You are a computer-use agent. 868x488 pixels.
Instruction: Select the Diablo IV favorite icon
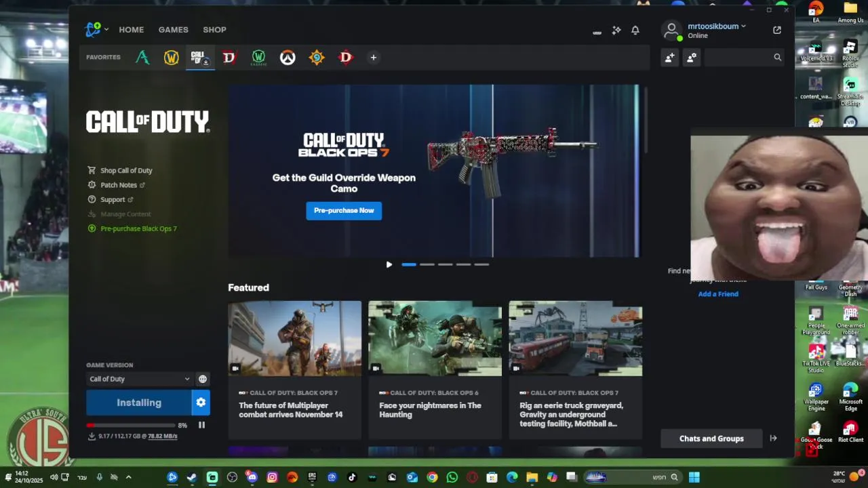[229, 58]
